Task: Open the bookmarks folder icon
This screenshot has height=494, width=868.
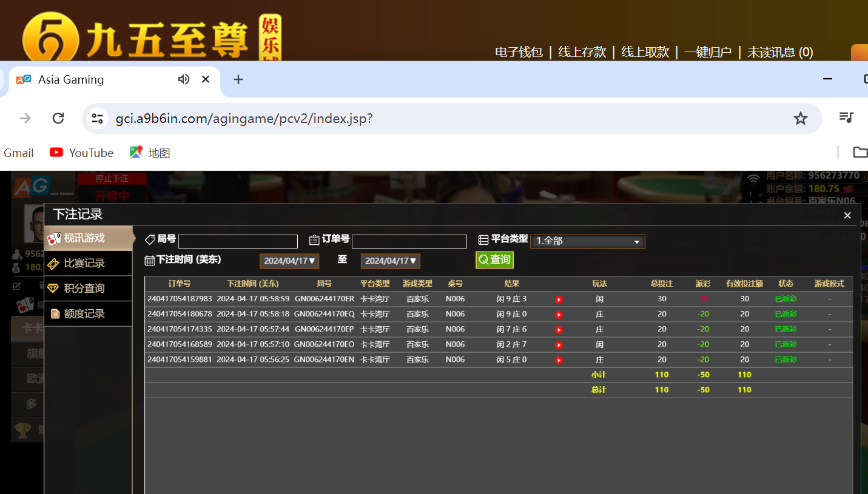Action: pos(860,152)
